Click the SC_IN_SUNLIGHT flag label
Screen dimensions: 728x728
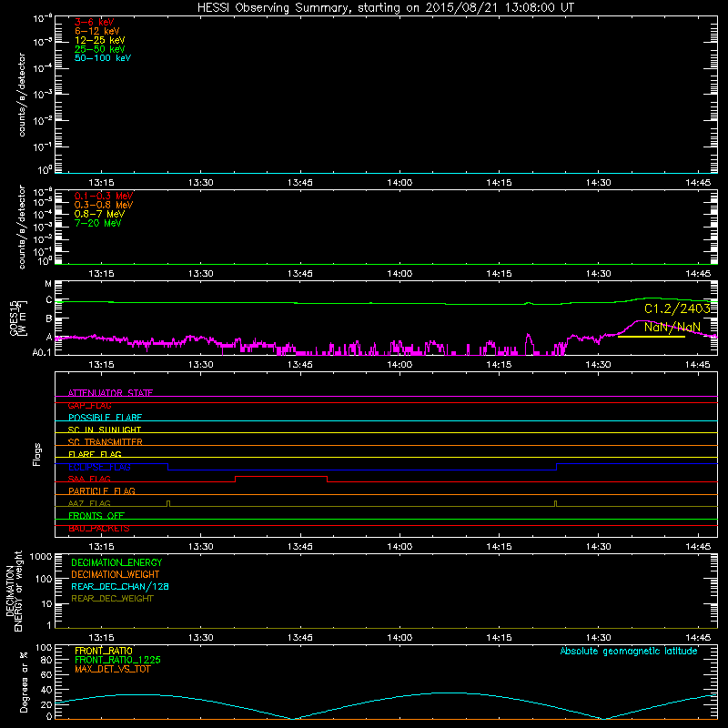click(105, 430)
